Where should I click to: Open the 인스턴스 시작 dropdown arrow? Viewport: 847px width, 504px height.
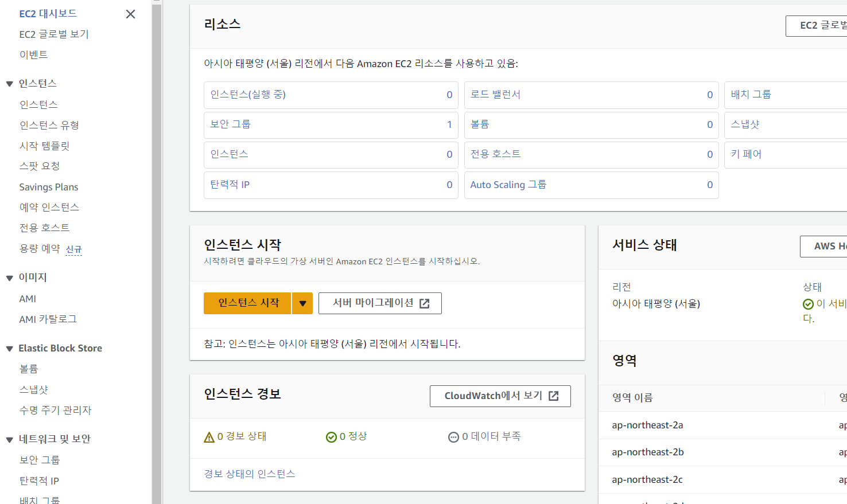(x=302, y=303)
